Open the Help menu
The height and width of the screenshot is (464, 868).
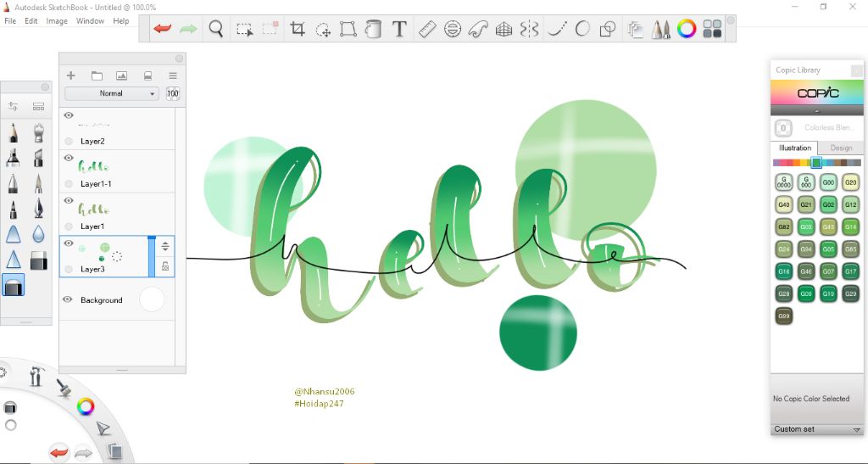point(121,21)
